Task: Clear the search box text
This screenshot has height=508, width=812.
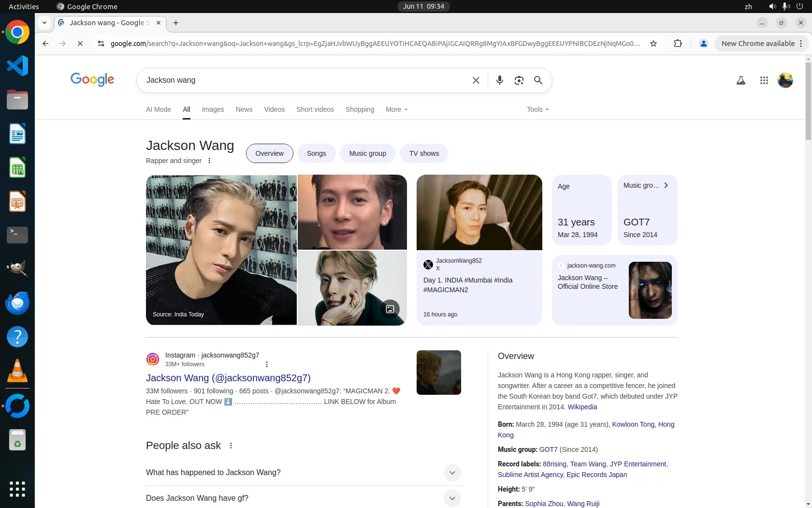Action: (476, 80)
